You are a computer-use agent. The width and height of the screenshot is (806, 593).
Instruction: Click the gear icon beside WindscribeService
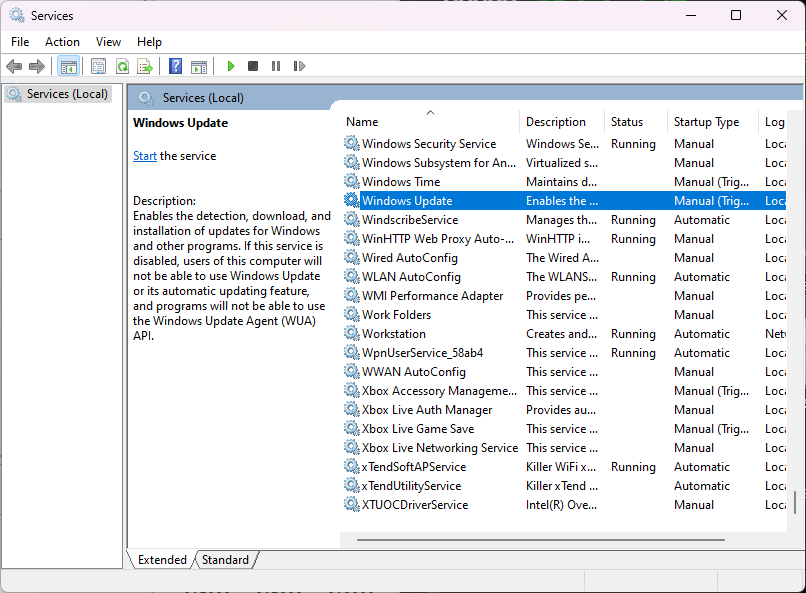tap(352, 219)
